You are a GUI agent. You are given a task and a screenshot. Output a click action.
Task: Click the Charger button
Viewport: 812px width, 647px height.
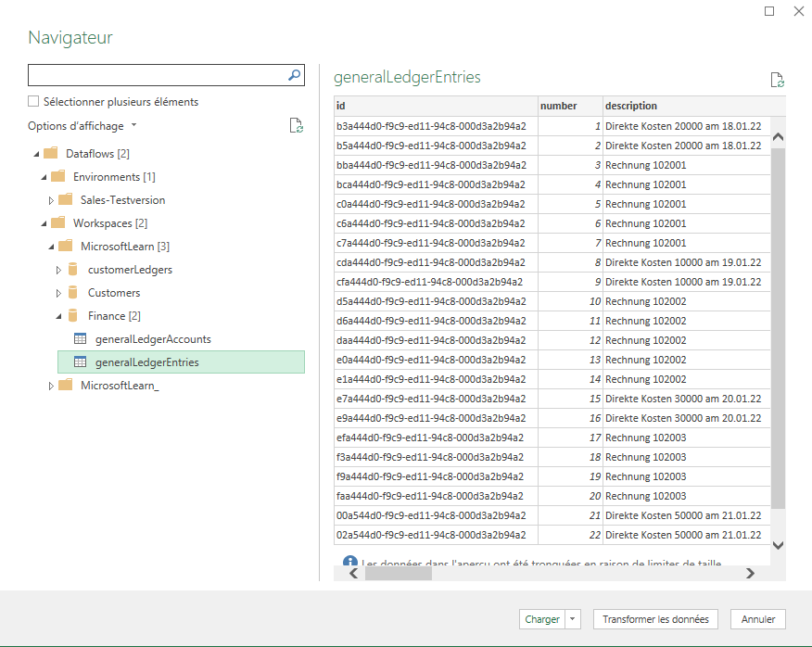(x=542, y=619)
